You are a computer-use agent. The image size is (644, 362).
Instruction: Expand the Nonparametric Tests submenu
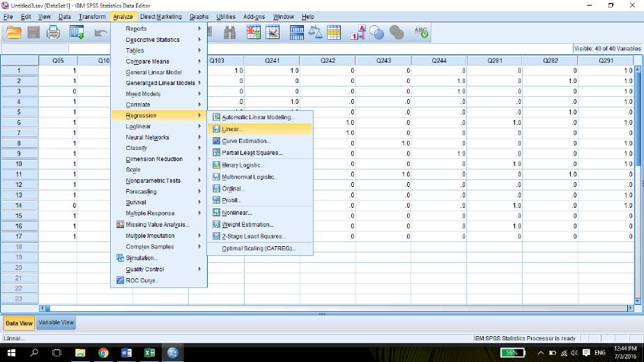pos(159,181)
